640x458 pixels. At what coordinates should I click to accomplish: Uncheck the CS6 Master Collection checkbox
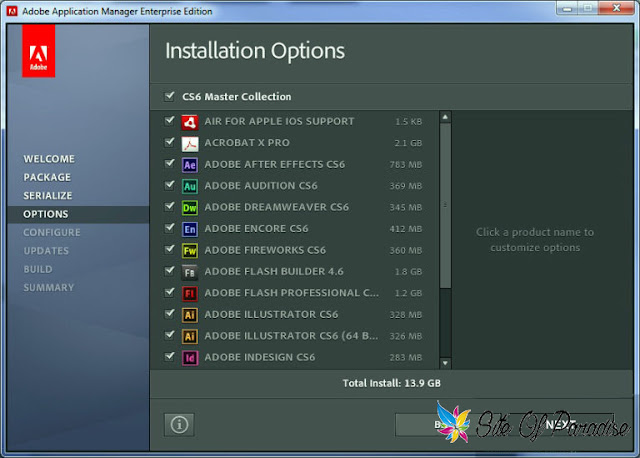pos(169,96)
